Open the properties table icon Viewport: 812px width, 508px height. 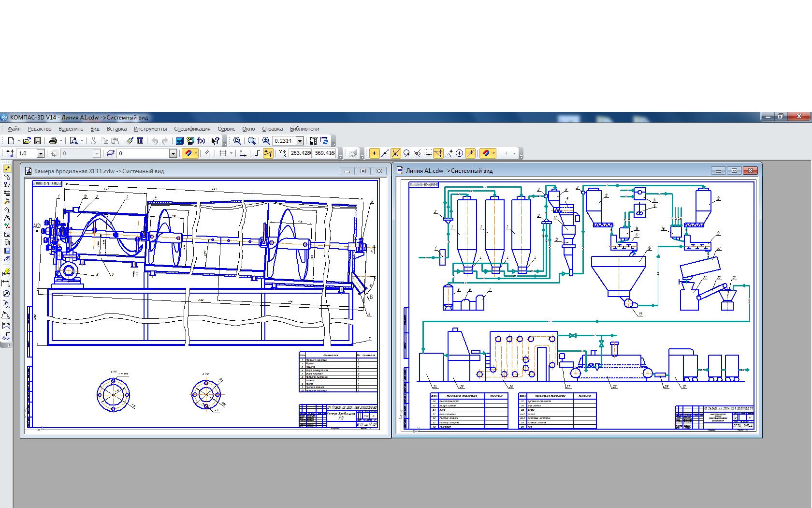click(x=140, y=141)
